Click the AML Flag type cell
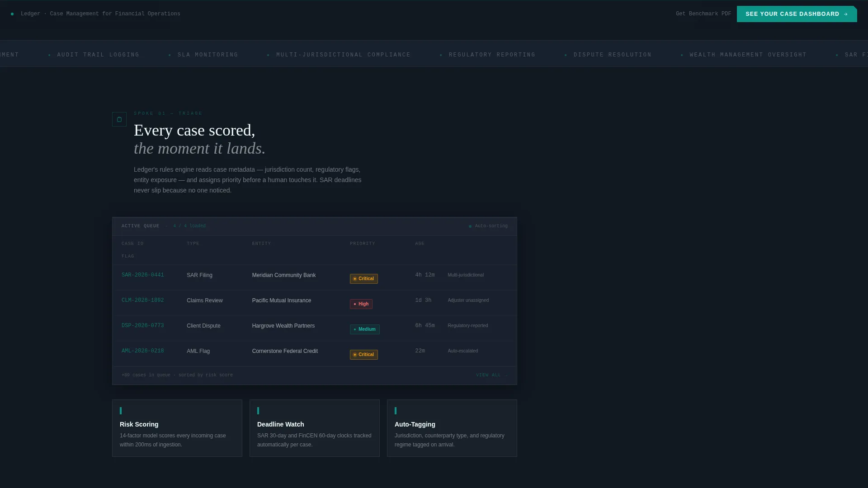Screen dimensions: 868x488 point(198,351)
